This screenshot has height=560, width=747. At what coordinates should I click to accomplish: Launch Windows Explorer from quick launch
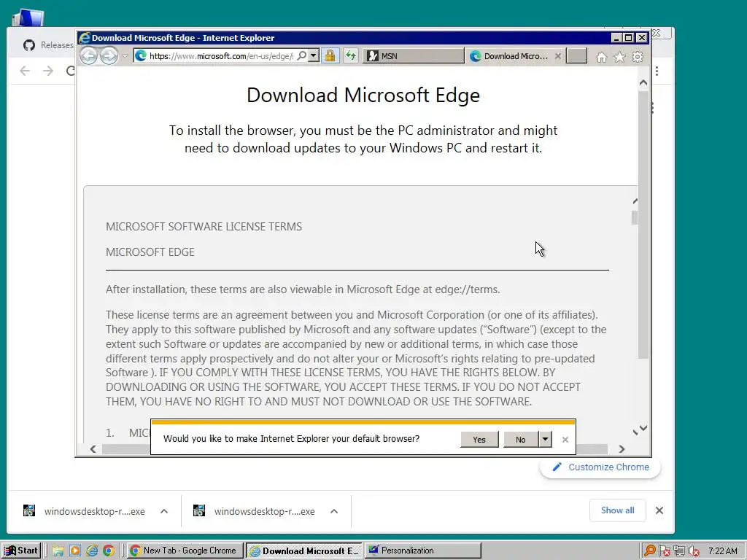[58, 551]
